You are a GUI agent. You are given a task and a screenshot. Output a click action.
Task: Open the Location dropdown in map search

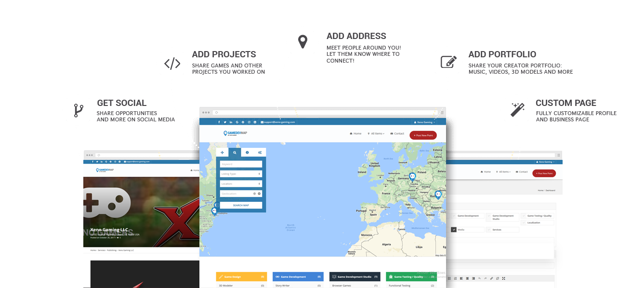[241, 183]
